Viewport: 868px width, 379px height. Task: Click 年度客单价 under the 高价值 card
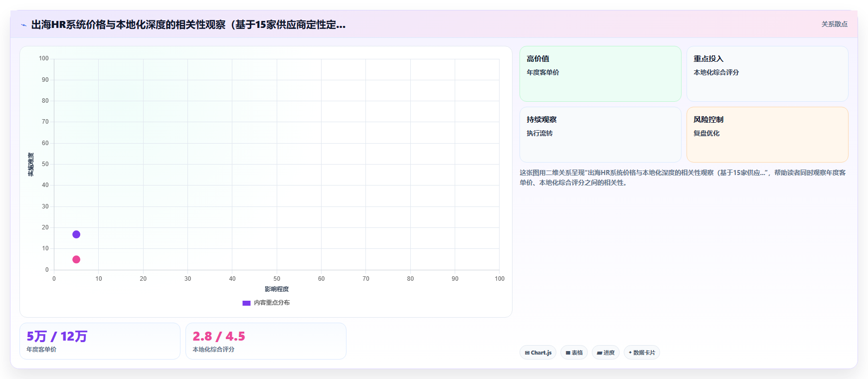coord(543,72)
